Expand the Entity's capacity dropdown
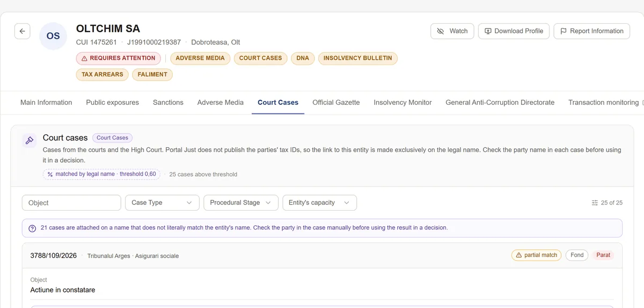644x308 pixels. (x=319, y=203)
